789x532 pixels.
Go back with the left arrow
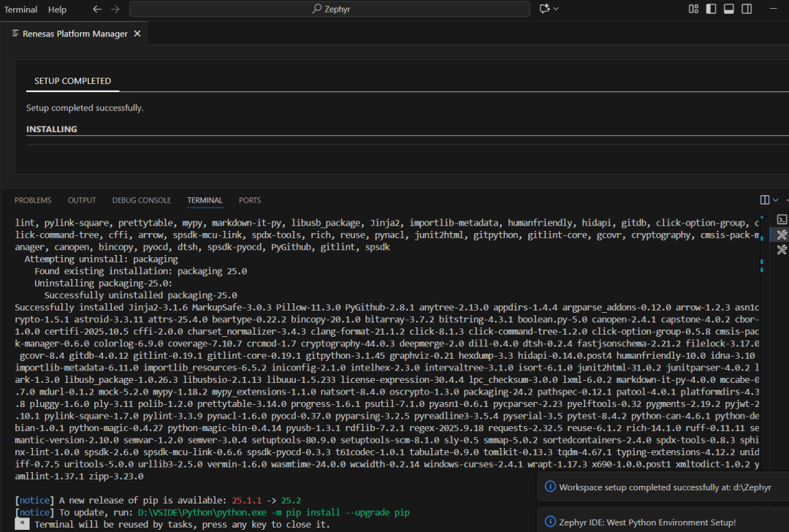point(97,9)
